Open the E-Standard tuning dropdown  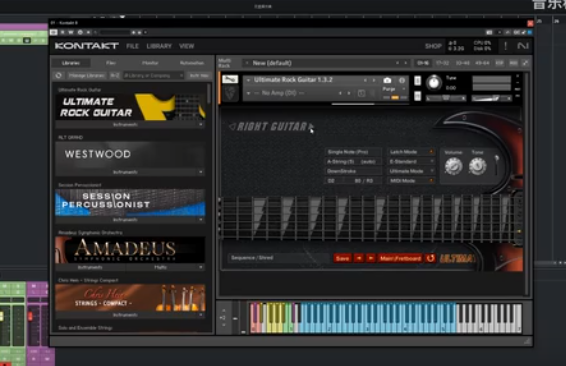tap(411, 161)
